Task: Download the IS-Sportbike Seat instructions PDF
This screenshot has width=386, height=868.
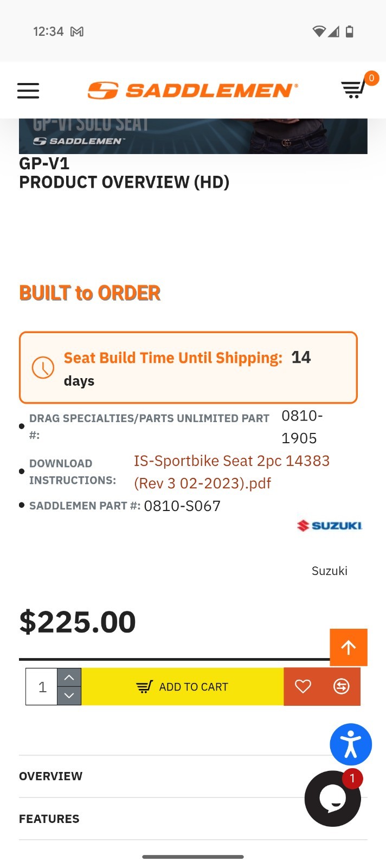Action: pyautogui.click(x=231, y=472)
